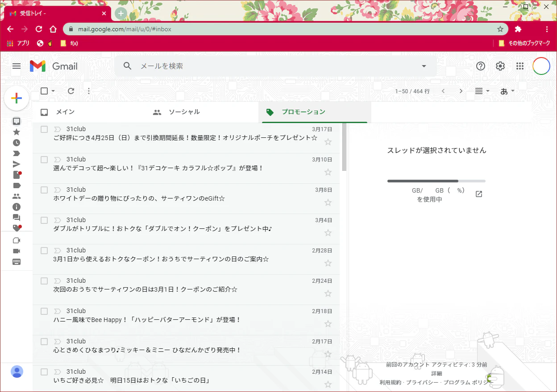This screenshot has width=557, height=392.
Task: Check the 2月24日 31club email checkbox
Action: [44, 281]
